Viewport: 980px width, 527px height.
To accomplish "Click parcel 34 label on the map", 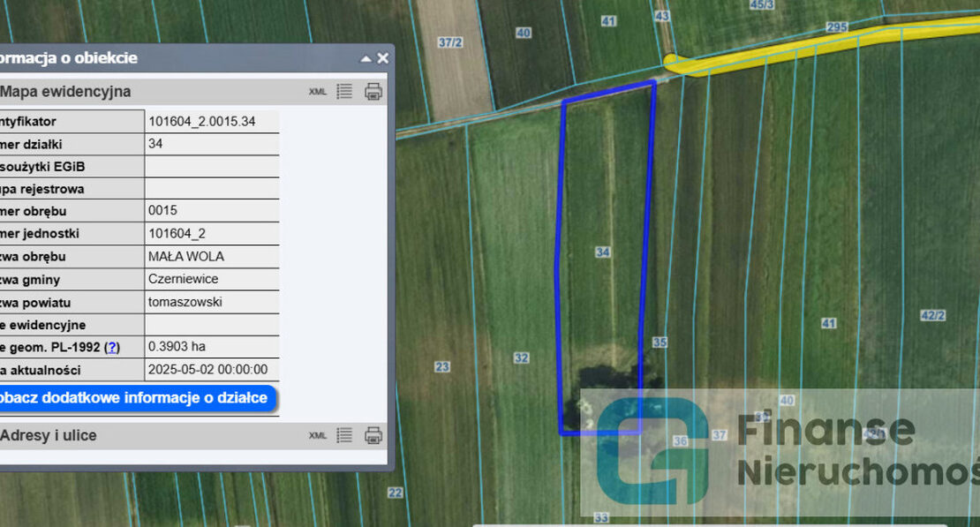I will coord(603,252).
